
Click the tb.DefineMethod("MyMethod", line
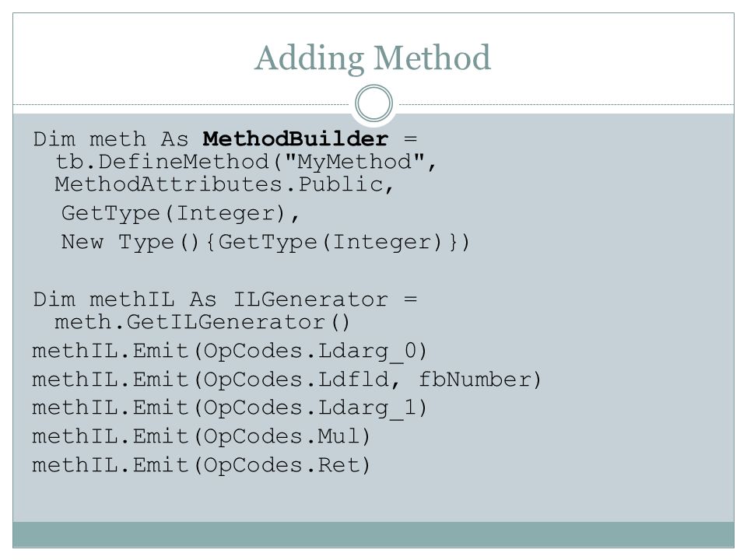(245, 162)
